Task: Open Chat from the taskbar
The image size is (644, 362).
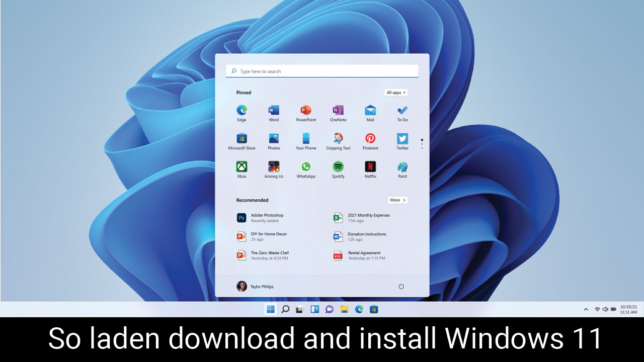Action: point(330,309)
